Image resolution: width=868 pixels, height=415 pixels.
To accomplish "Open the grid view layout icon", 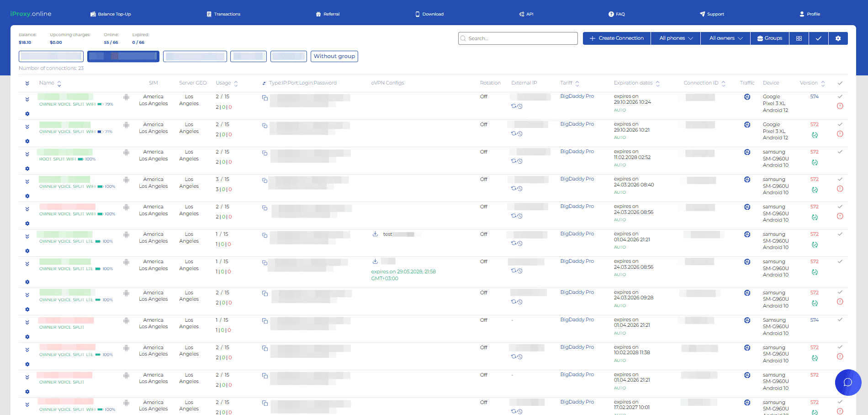I will point(799,38).
